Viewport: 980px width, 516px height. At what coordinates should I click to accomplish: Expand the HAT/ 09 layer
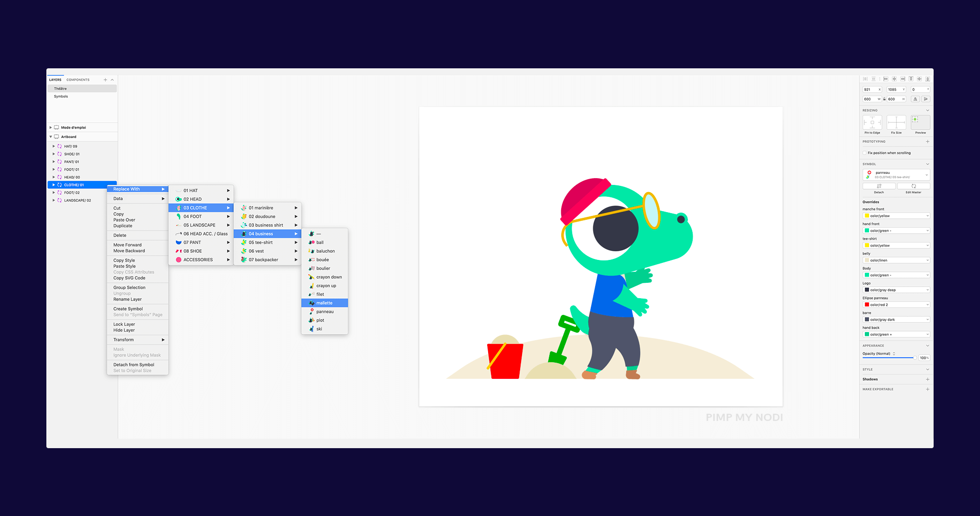pos(54,146)
